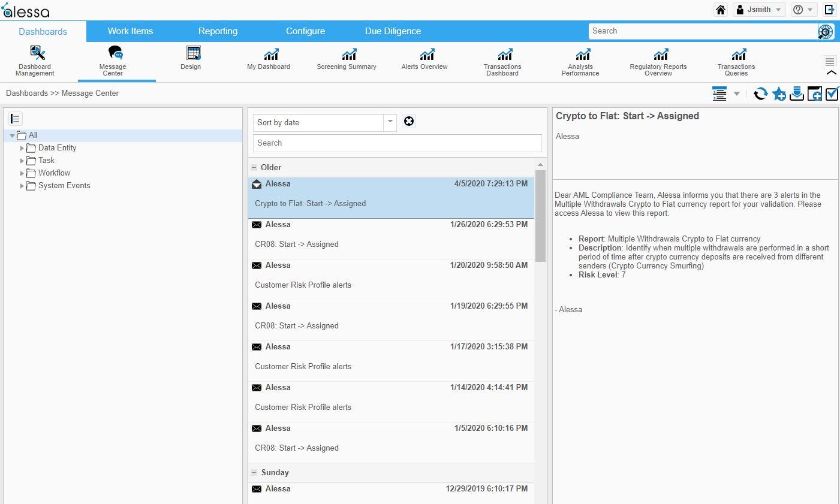Select the Task folder label
The image size is (840, 504).
(x=46, y=161)
